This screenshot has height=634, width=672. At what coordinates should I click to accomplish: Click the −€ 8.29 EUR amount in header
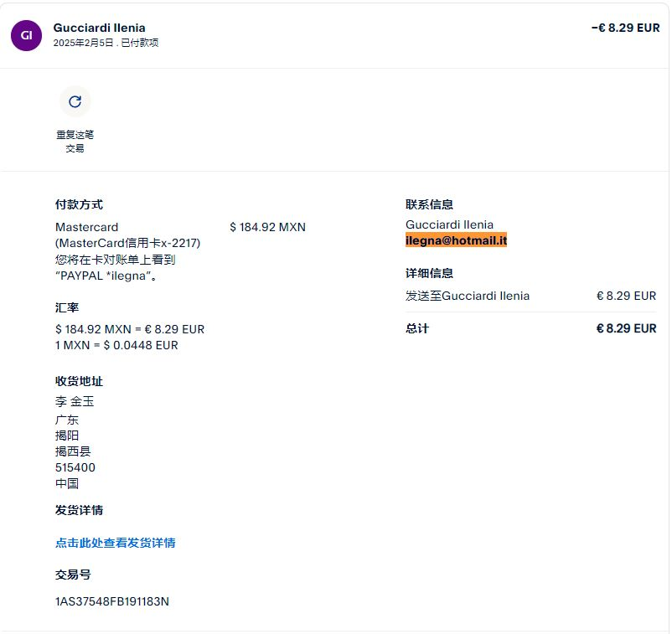[625, 28]
